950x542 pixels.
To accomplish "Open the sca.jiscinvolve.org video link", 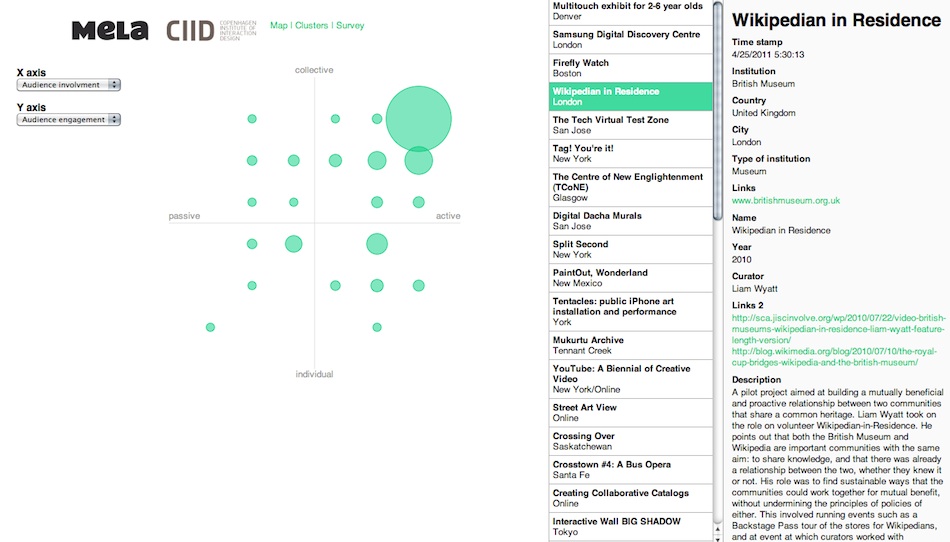I will pyautogui.click(x=839, y=329).
